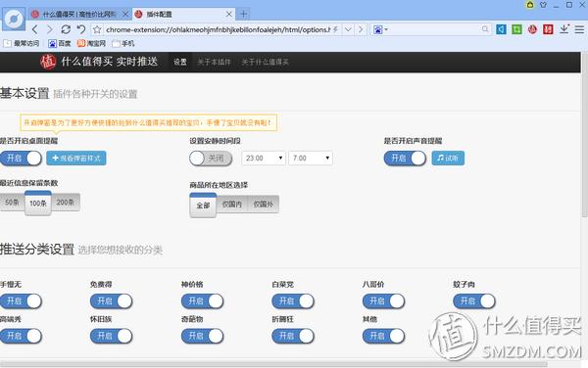The image size is (588, 368).
Task: Toggle 怀旧族 category switch
Action: click(x=112, y=336)
